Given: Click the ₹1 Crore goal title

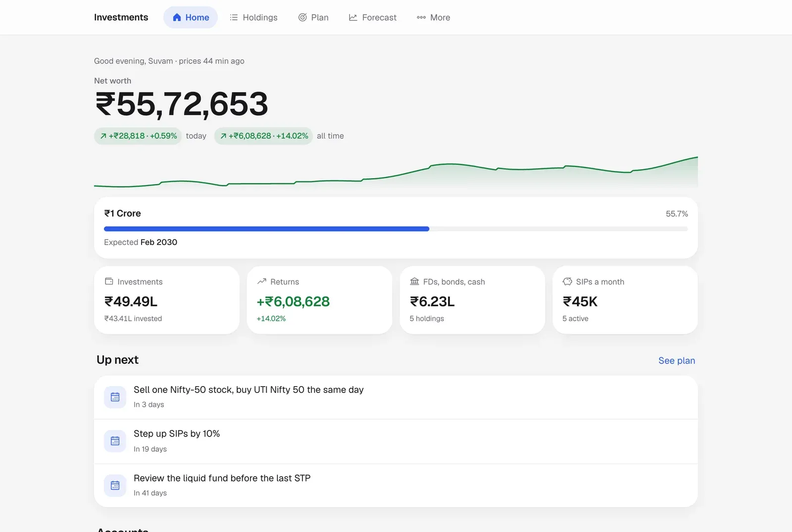Looking at the screenshot, I should click(122, 213).
